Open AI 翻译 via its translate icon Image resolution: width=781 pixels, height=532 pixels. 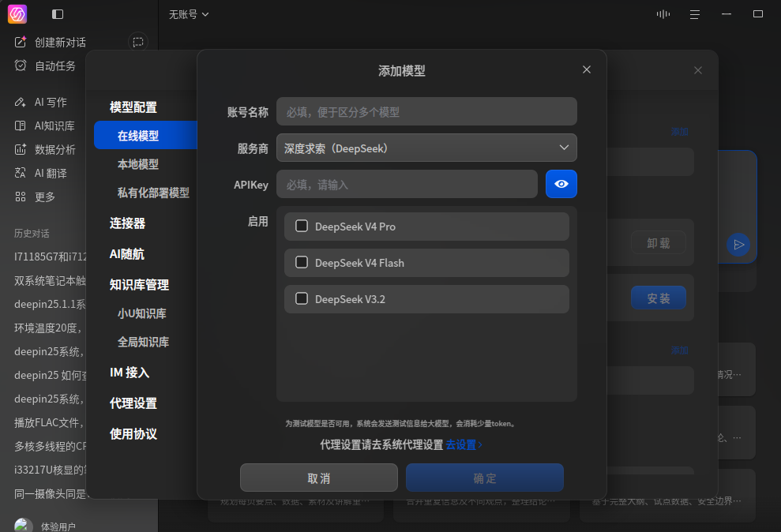pos(21,173)
